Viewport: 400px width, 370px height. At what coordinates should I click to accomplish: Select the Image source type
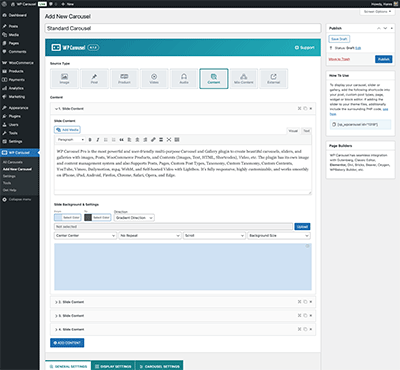64,79
